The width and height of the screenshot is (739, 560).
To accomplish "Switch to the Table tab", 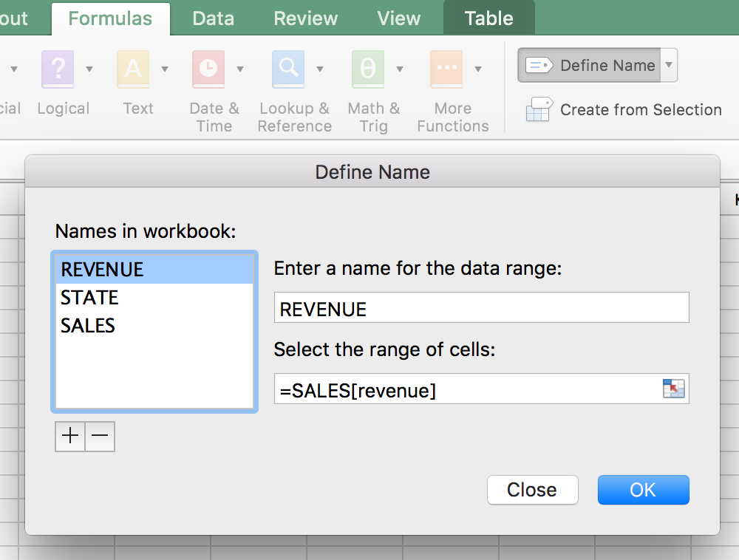I will tap(488, 18).
